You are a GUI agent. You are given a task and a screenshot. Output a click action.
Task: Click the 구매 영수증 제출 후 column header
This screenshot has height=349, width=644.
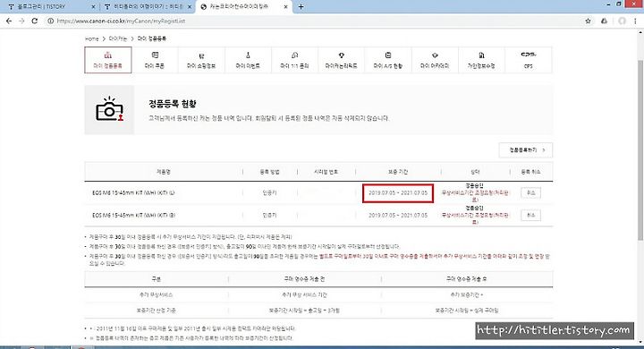tap(467, 279)
